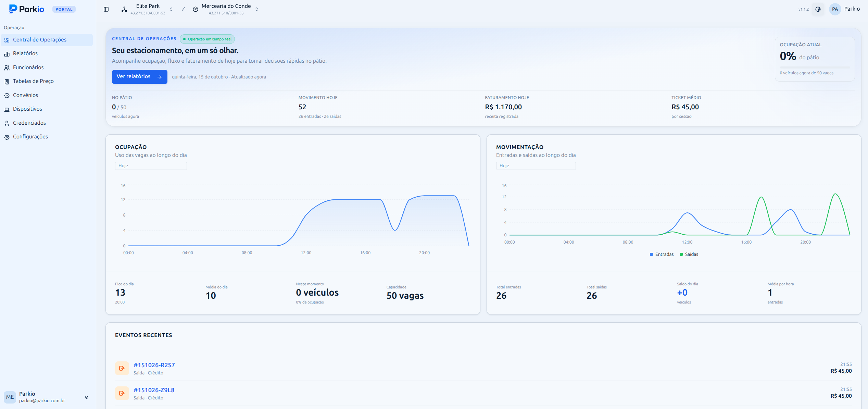Click the Ticket Médio R$ 45,00 value
This screenshot has width=868, height=409.
tap(685, 107)
